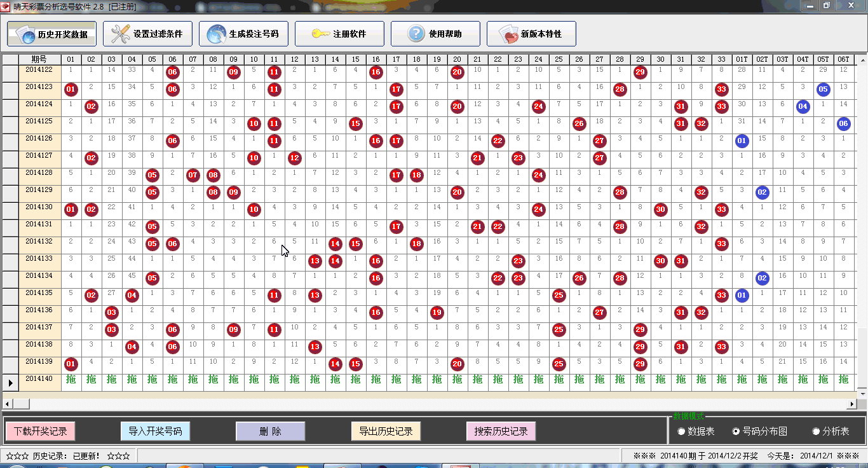
Task: Click the 01T blue ball column header
Action: tap(742, 59)
